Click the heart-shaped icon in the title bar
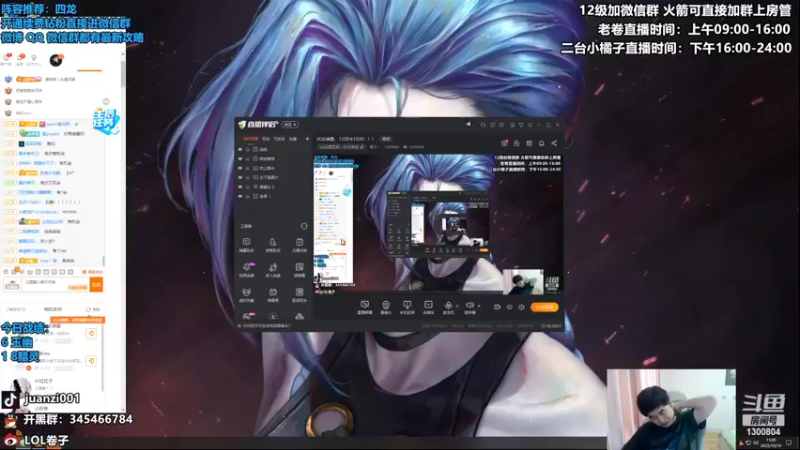This screenshot has height=450, width=800. 502,124
